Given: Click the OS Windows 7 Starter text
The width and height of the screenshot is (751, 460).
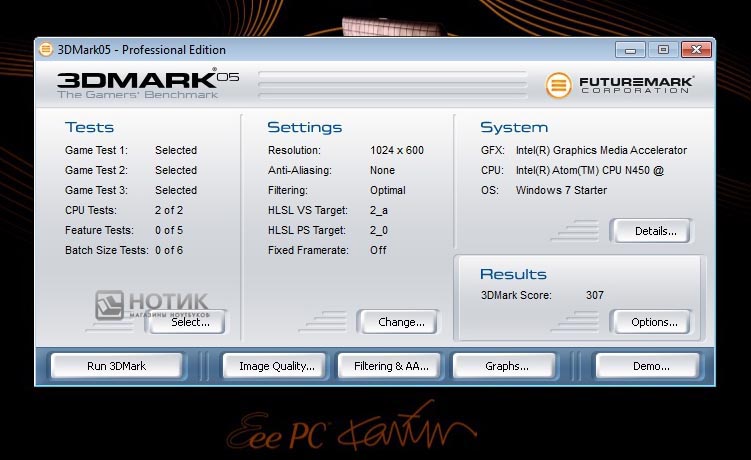Looking at the screenshot, I should [561, 190].
